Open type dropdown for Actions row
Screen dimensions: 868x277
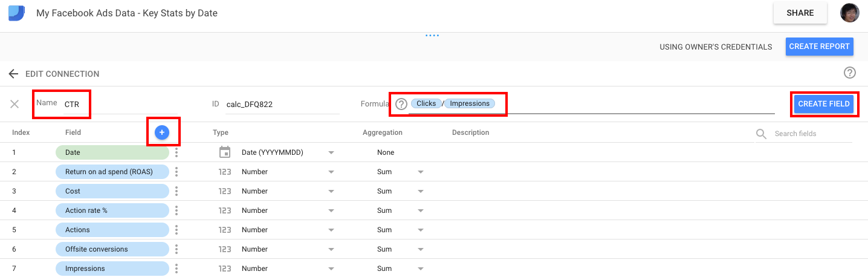[x=331, y=230]
